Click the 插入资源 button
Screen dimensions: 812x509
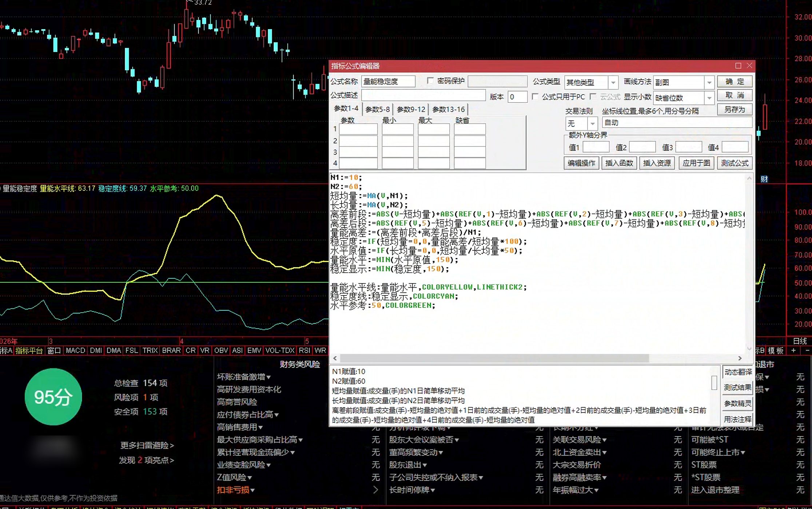pyautogui.click(x=657, y=163)
